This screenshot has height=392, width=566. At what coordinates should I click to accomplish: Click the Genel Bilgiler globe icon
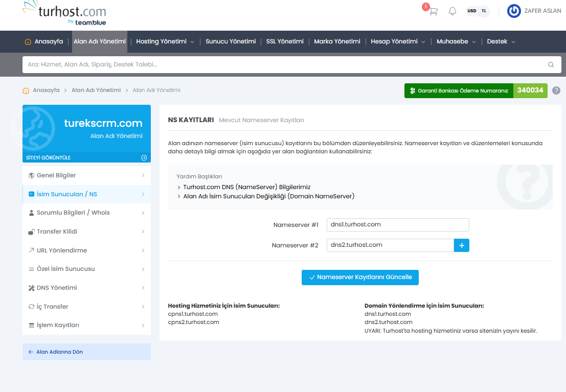tap(31, 175)
